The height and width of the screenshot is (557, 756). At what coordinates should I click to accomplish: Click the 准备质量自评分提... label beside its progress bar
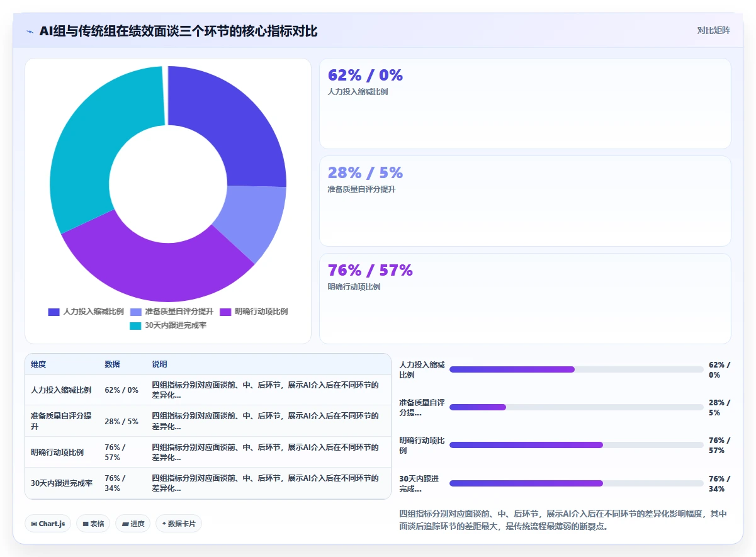[422, 407]
